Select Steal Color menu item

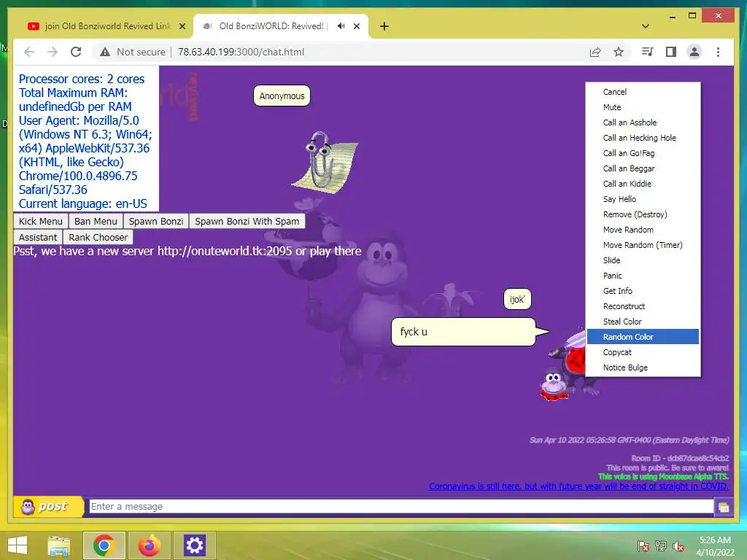[x=643, y=322]
